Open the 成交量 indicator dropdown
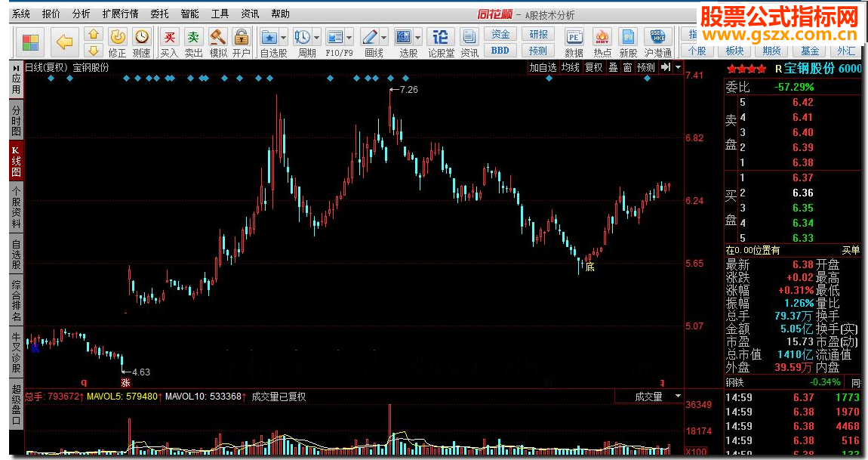Image resolution: width=868 pixels, height=460 pixels. click(x=677, y=396)
